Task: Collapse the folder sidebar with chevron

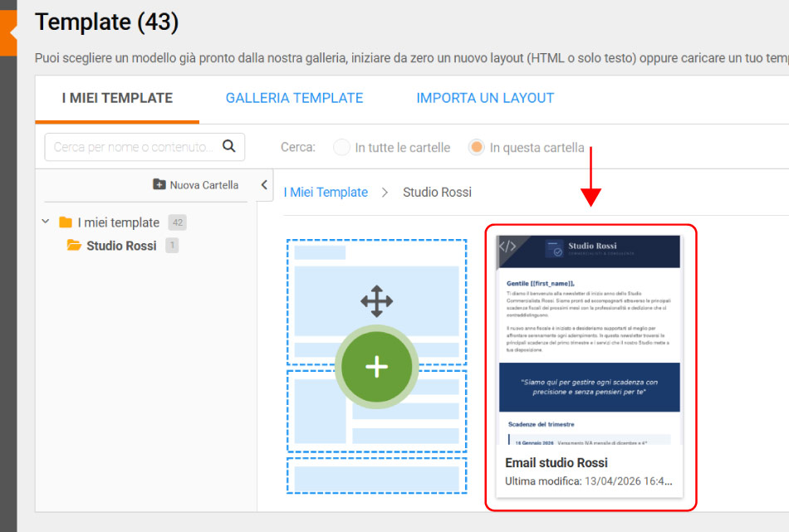Action: pyautogui.click(x=264, y=185)
